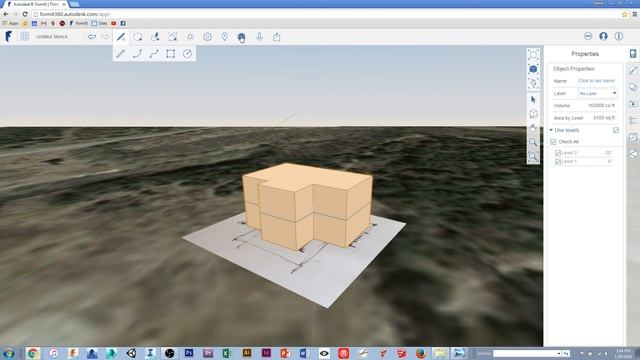
Task: Toggle the group selection filter icon
Action: (533, 83)
